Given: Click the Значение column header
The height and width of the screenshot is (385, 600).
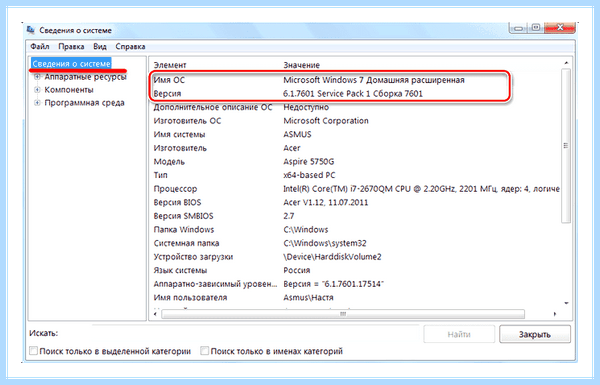Looking at the screenshot, I should 302,65.
